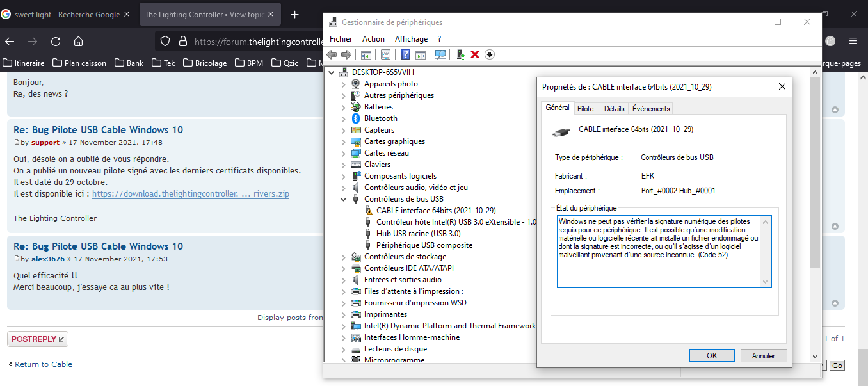Select CABLE interface 64bits device in tree
868x386 pixels.
(436, 211)
